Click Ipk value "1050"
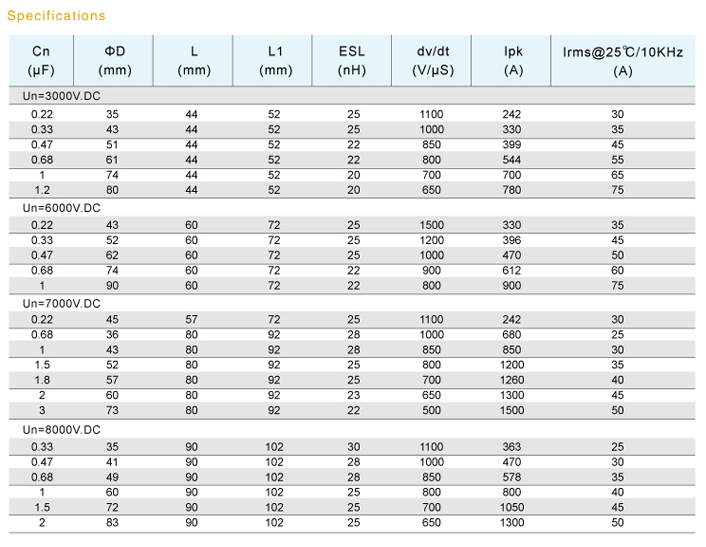706x547 pixels. pos(512,507)
